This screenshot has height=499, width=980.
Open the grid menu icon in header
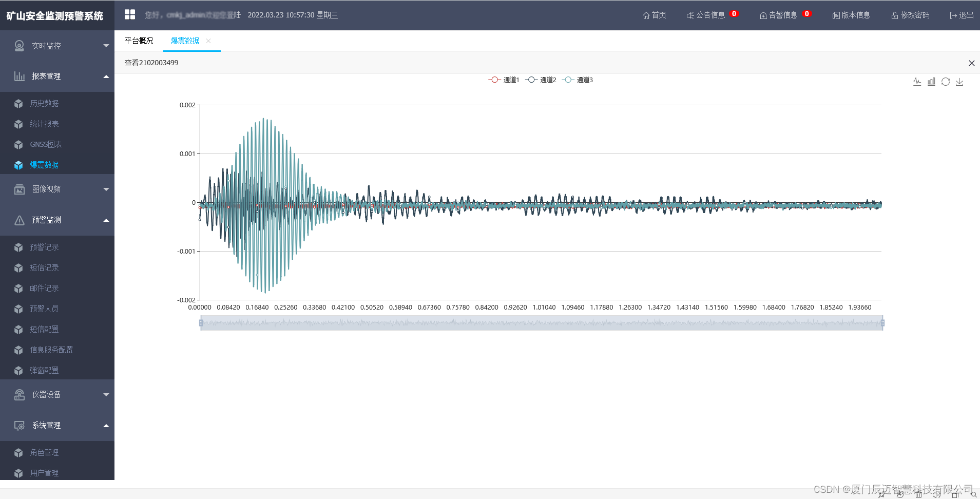tap(130, 15)
